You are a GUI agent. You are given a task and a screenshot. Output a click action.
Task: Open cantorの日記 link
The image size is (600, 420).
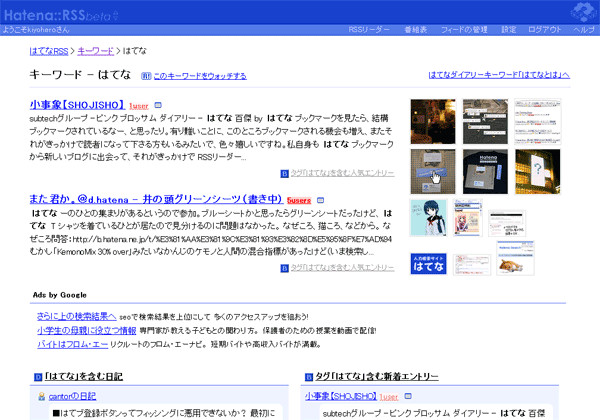72,396
